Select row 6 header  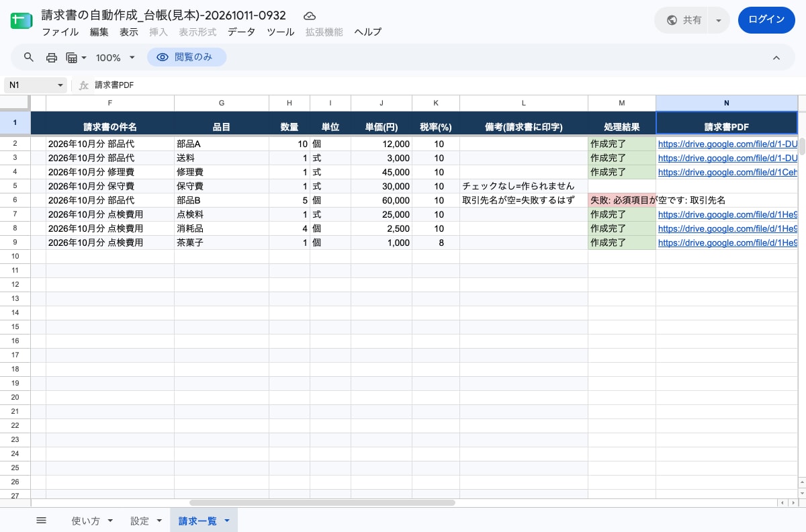[15, 200]
